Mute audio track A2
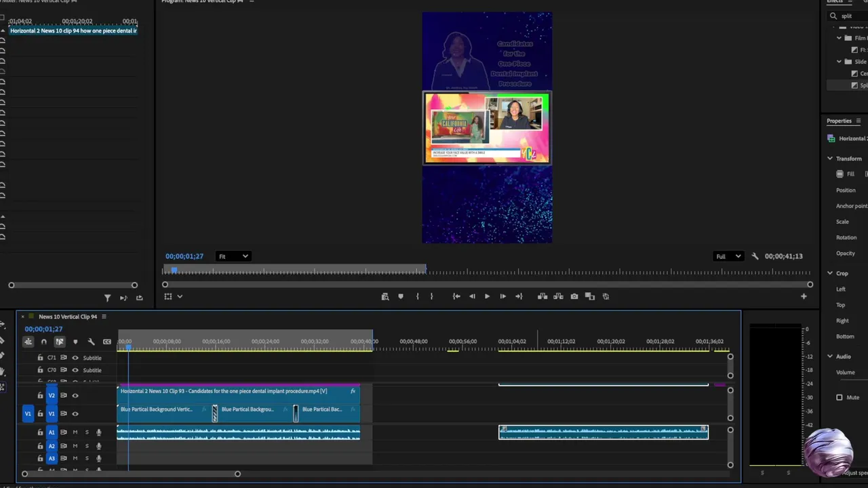868x488 pixels. pos(75,446)
